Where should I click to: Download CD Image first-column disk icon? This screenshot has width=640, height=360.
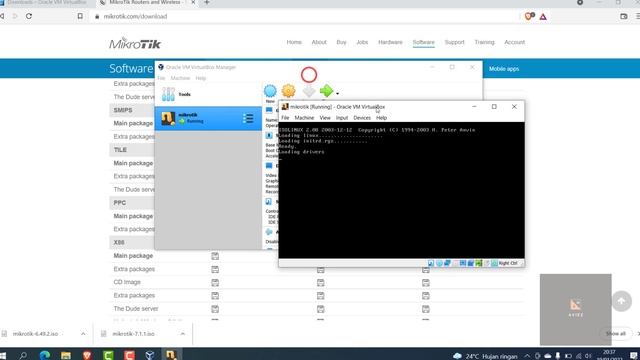[215, 282]
